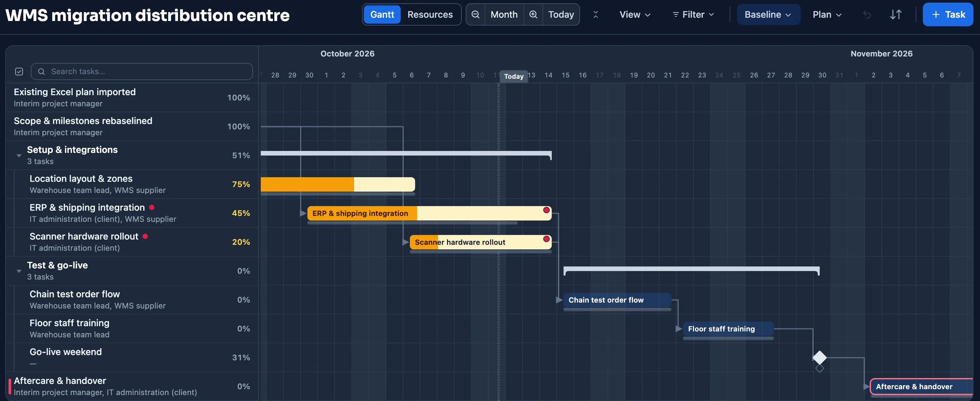The height and width of the screenshot is (401, 980).
Task: Select the Location layout & zones task row
Action: 132,184
